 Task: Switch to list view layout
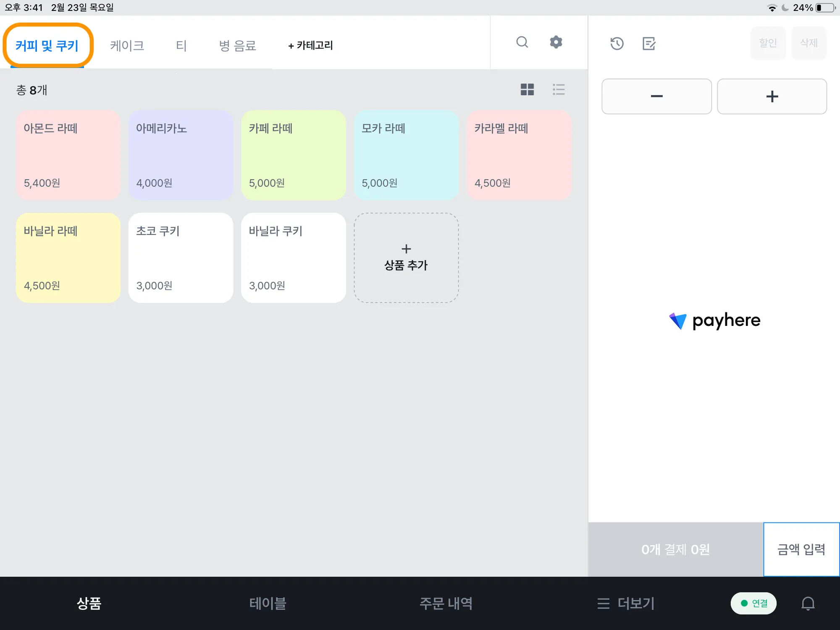click(x=559, y=89)
